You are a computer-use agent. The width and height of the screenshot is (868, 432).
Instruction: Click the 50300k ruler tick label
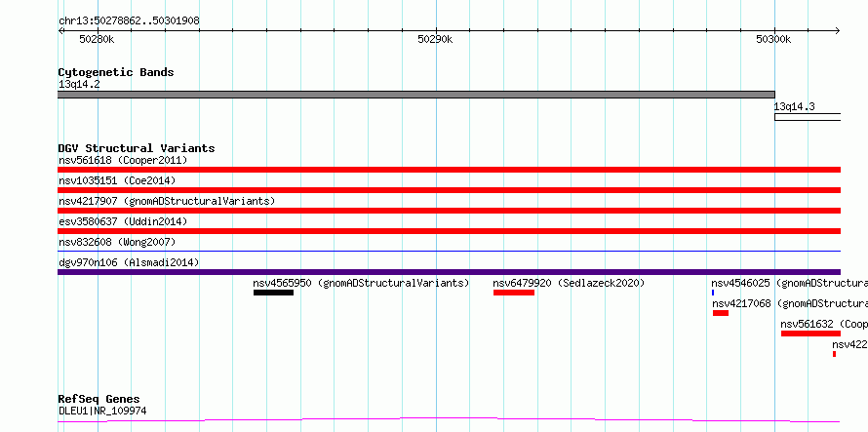[774, 39]
